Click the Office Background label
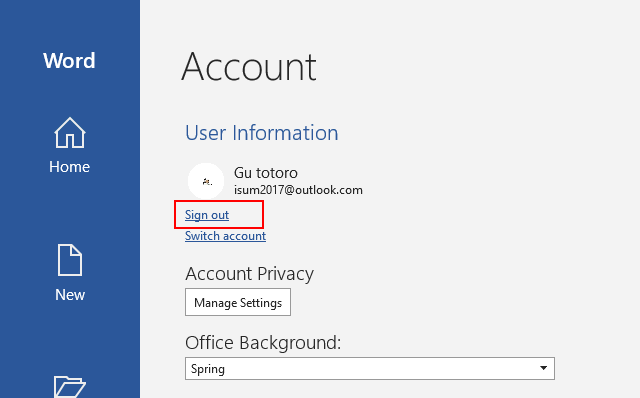The height and width of the screenshot is (398, 640). (263, 343)
